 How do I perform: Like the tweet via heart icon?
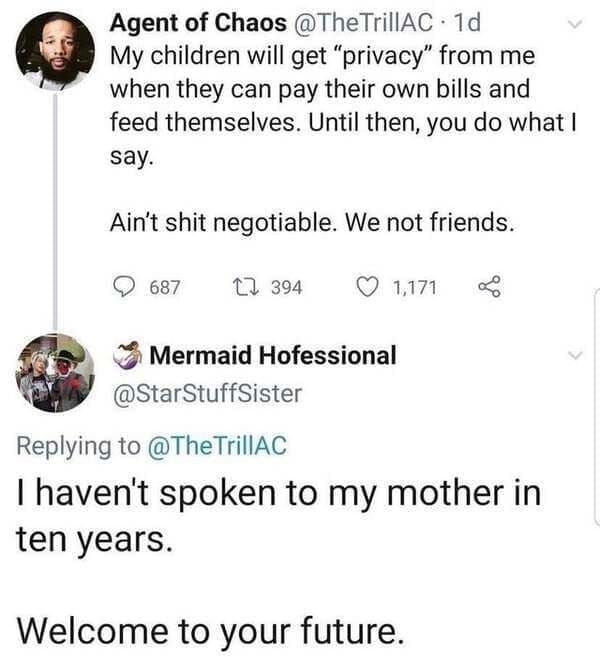pyautogui.click(x=367, y=287)
